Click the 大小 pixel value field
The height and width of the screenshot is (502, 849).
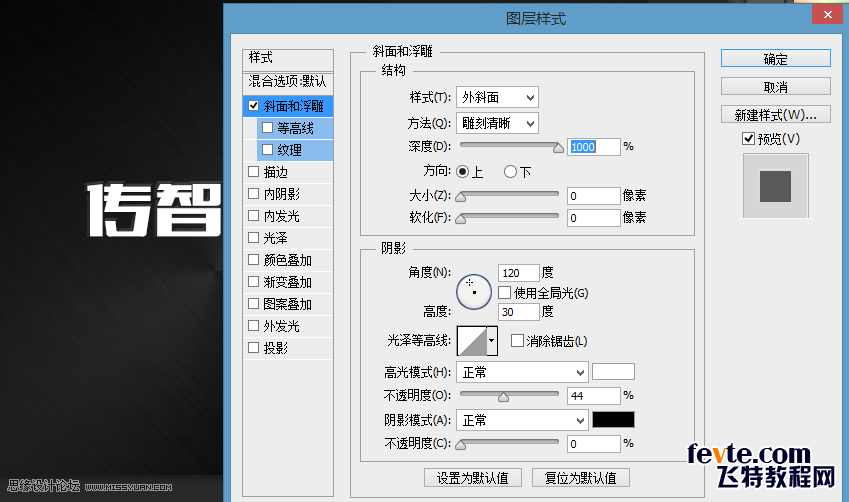(593, 195)
